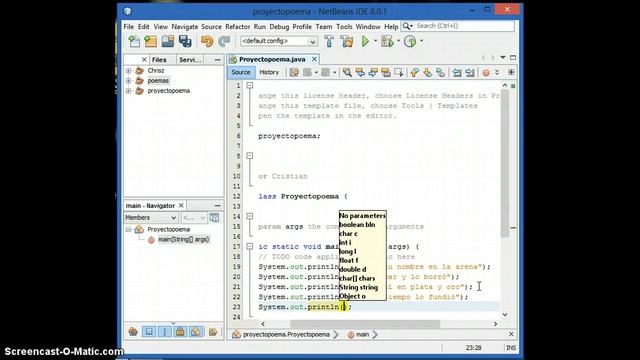Screen dimensions: 640x360
Task: Open the Run Project dropdown arrow
Action: pyautogui.click(x=376, y=41)
